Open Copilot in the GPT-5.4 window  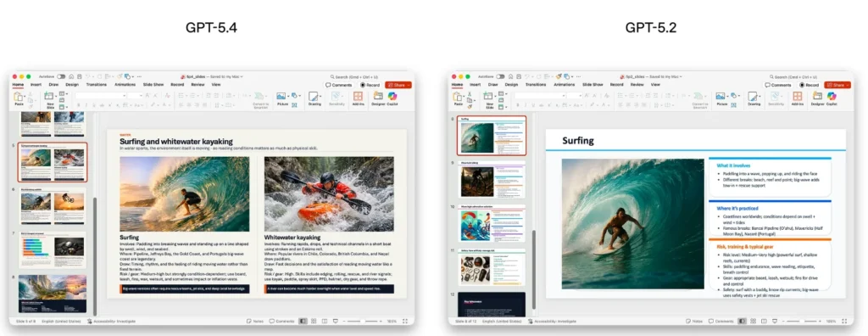click(x=392, y=98)
